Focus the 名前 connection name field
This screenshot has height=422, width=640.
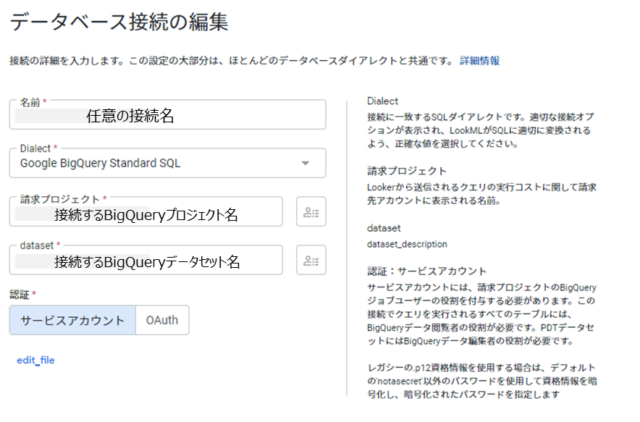pos(167,115)
